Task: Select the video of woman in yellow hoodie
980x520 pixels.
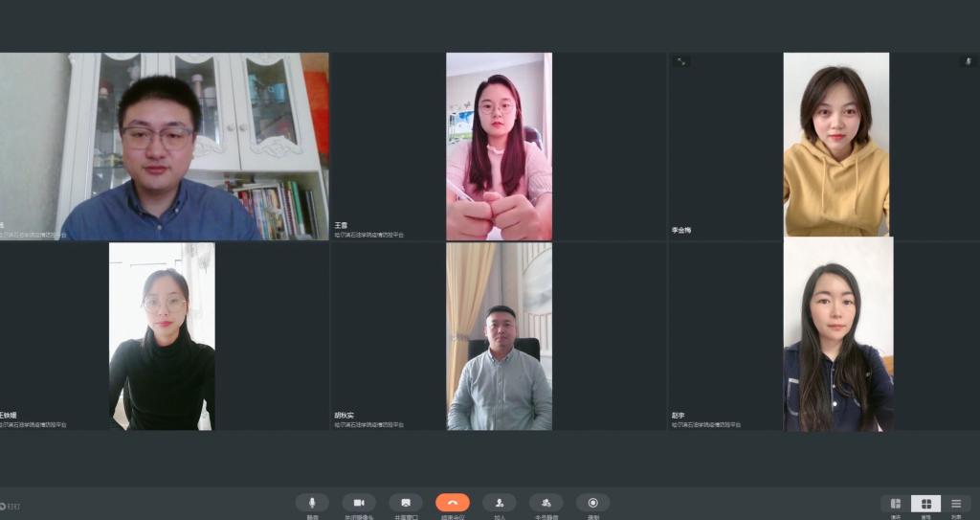Action: (x=835, y=144)
